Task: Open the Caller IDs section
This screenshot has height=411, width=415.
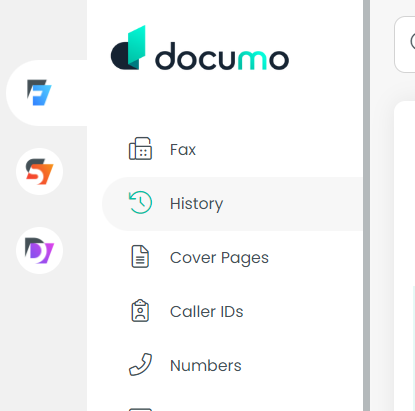Action: pos(206,312)
